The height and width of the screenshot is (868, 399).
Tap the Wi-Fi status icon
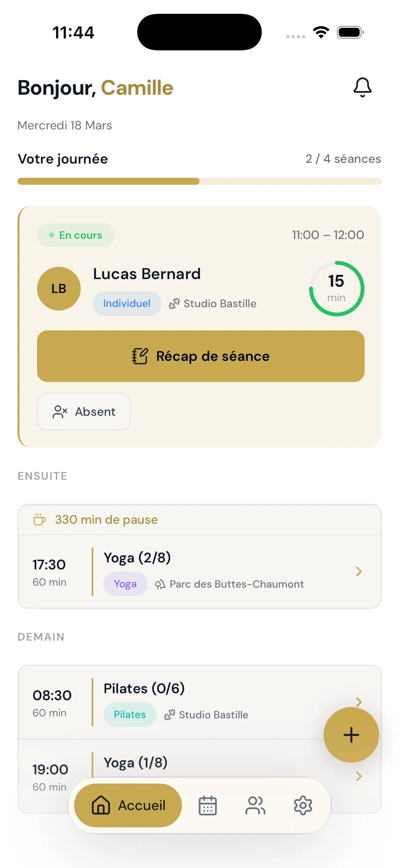pos(321,32)
